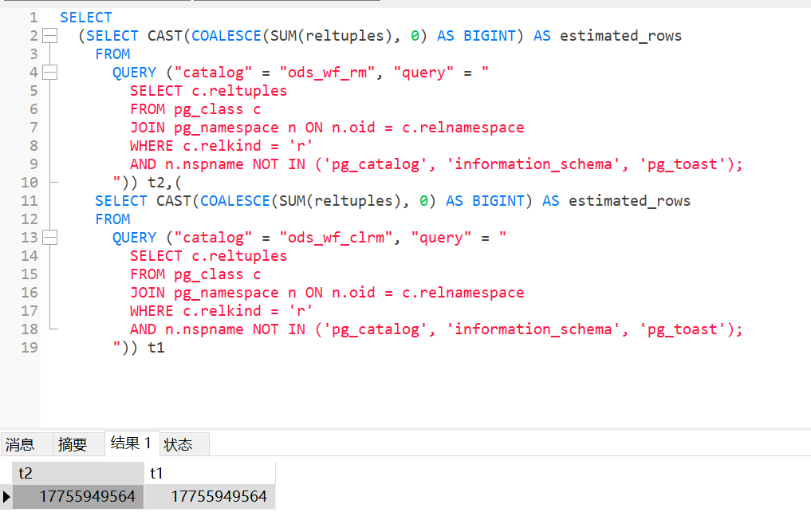811x532 pixels.
Task: Click WHERE c.relkind on line 17
Action: 195,311
